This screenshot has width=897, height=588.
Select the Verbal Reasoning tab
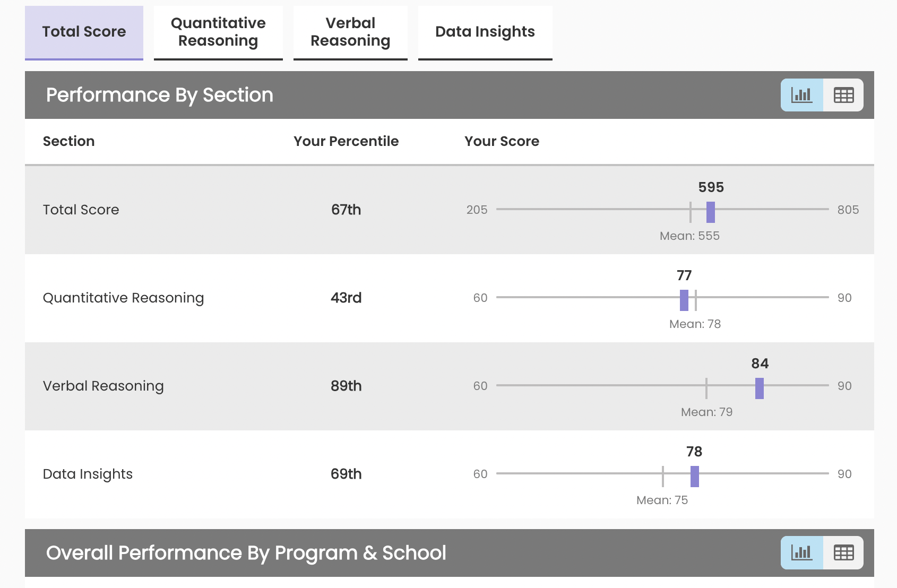[350, 32]
